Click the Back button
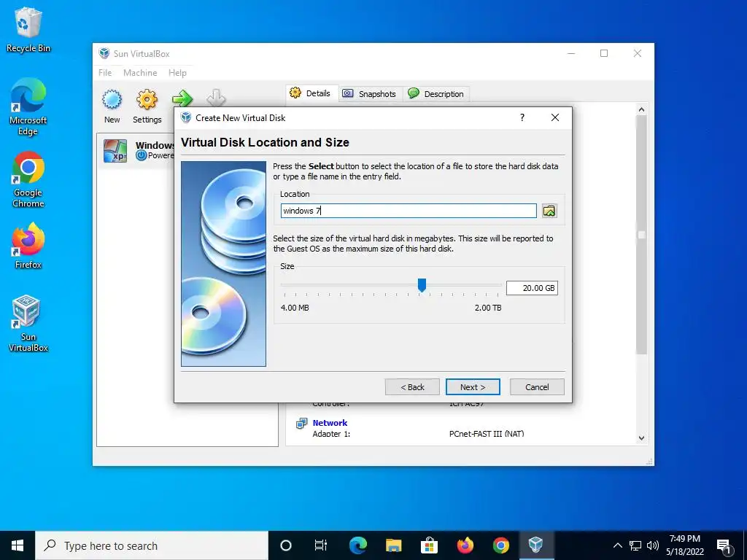Viewport: 747px width, 560px height. [x=412, y=386]
